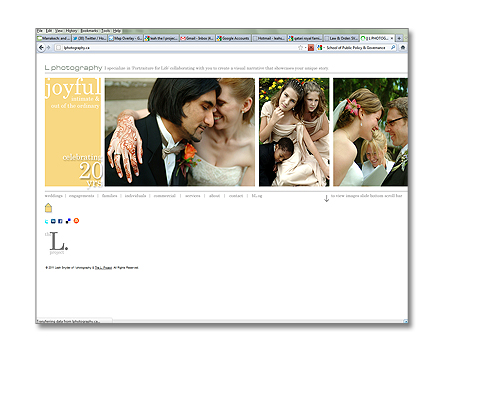Switch to the Twitter tab
The width and height of the screenshot is (501, 419).
click(89, 38)
